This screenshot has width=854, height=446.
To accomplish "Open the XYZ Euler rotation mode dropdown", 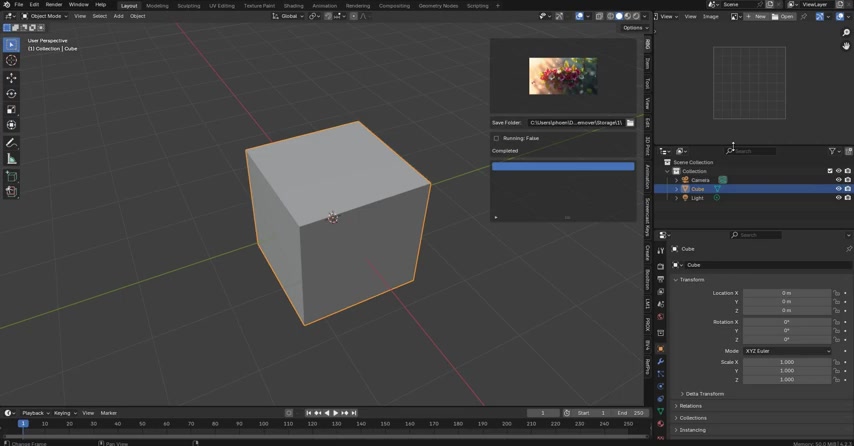I will 788,351.
